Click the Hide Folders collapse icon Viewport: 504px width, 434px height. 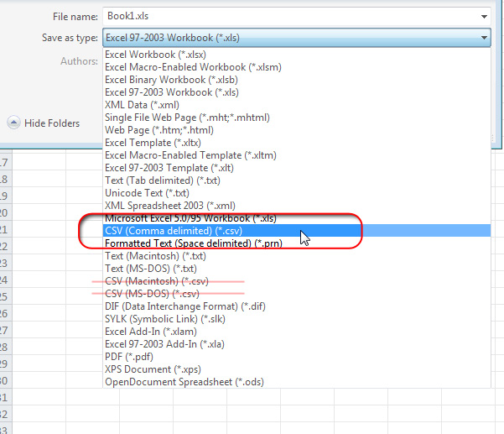[x=13, y=123]
